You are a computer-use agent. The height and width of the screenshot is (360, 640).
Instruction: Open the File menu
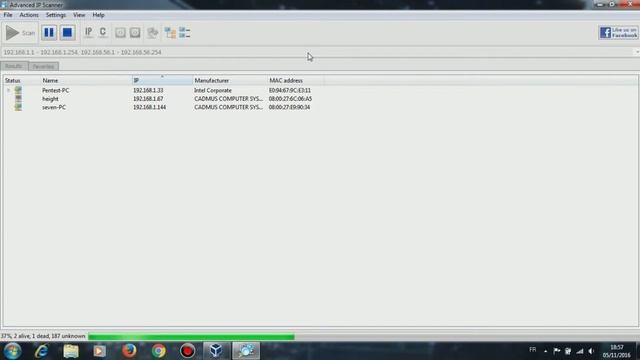click(8, 15)
